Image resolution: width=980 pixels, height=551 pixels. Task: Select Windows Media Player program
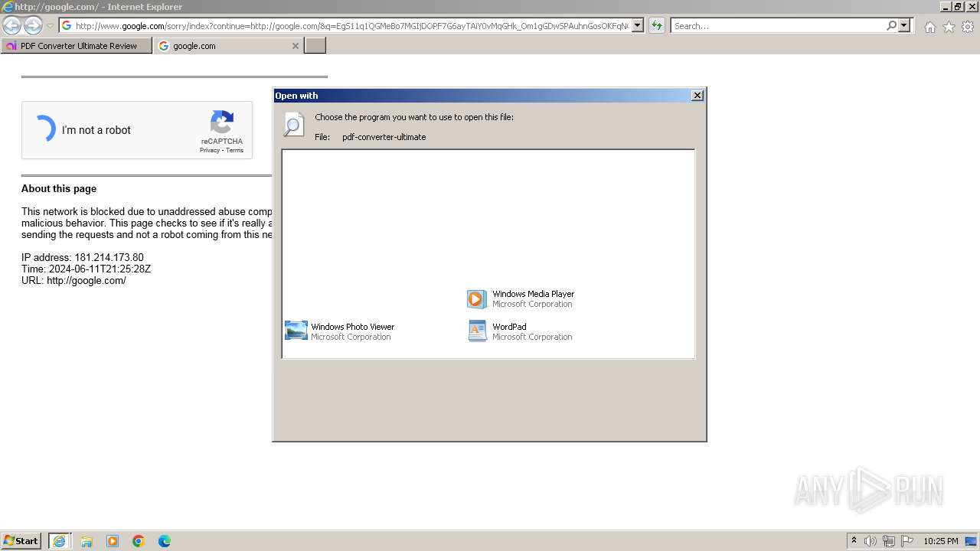521,298
